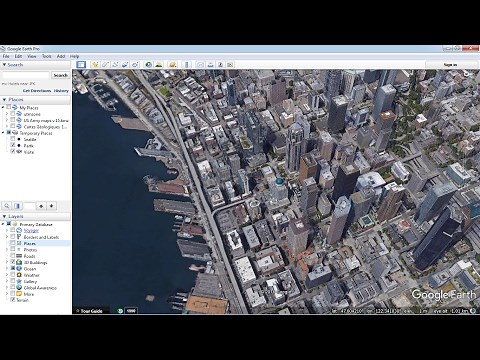Open the View menu

(x=32, y=56)
